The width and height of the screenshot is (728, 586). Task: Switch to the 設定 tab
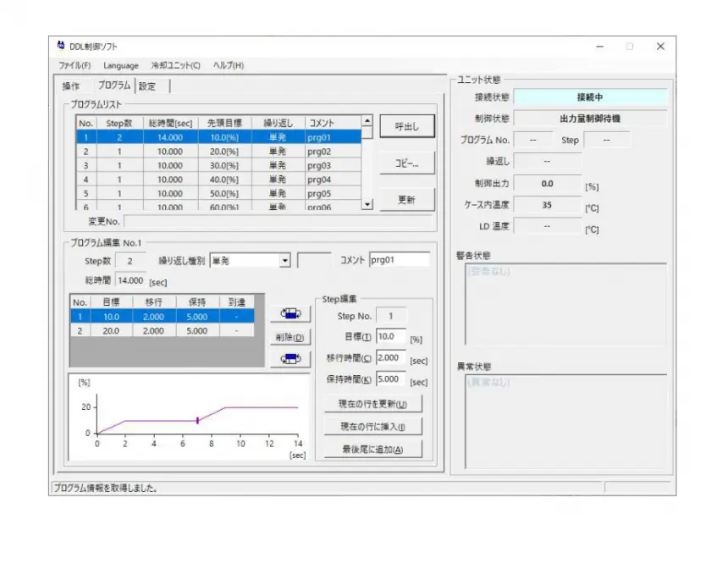147,86
